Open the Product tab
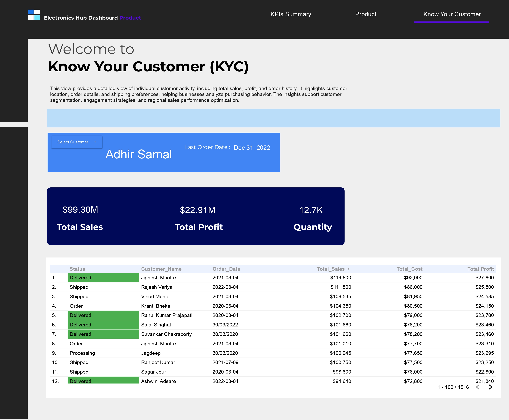The height and width of the screenshot is (420, 509). coord(366,14)
